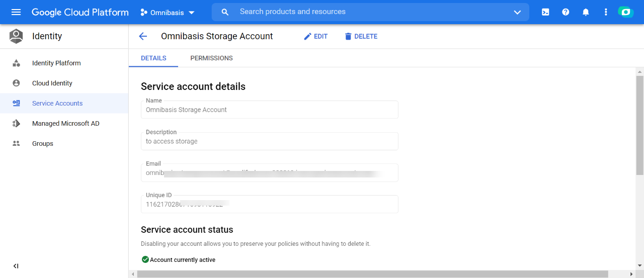
Task: Activate Cloud Shell terminal icon
Action: click(x=545, y=12)
